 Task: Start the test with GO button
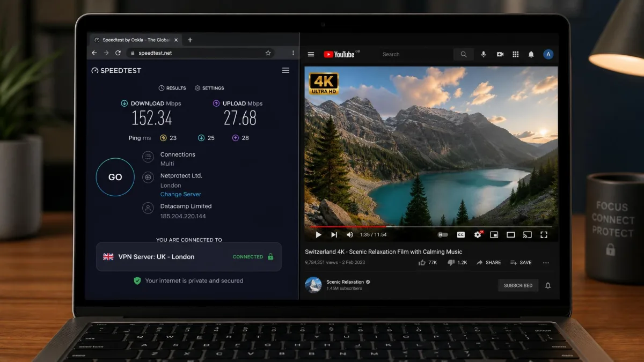[x=115, y=177]
